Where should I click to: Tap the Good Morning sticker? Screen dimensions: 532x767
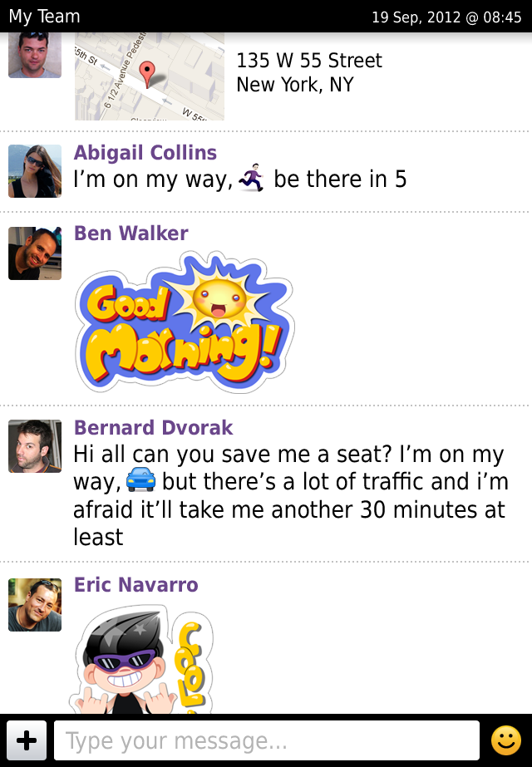184,324
